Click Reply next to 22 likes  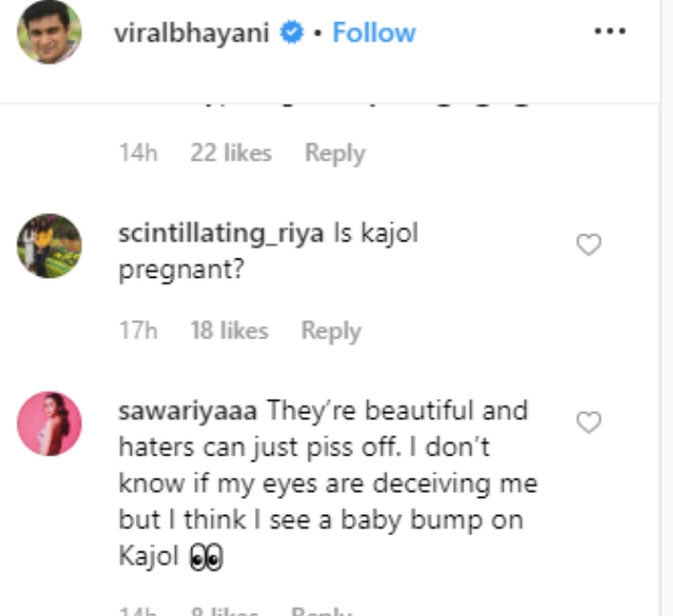click(x=335, y=153)
